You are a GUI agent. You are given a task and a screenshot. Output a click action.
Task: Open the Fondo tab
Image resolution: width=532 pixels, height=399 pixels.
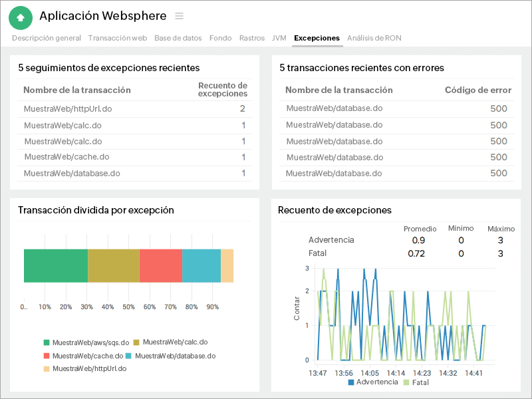click(220, 38)
